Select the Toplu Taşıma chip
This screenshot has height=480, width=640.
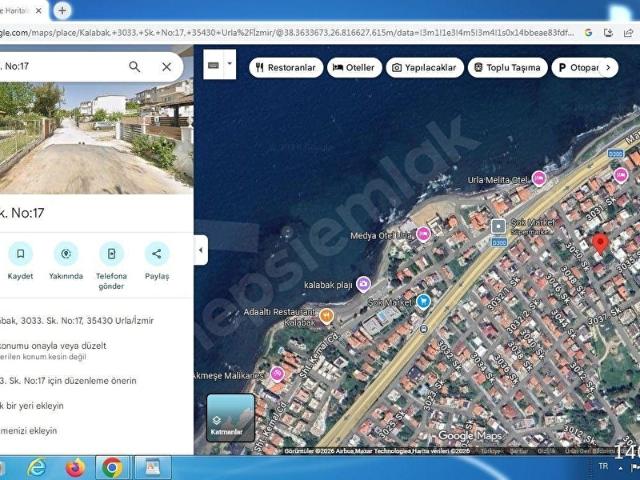point(508,68)
